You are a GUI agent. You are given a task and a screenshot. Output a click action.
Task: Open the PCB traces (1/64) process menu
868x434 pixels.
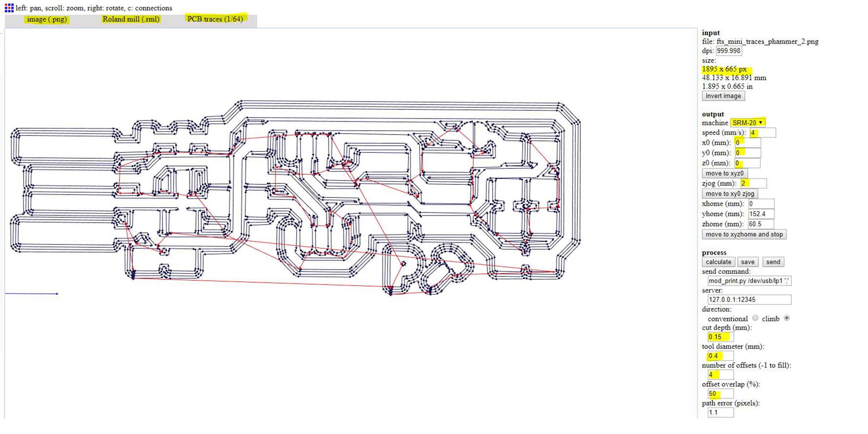215,19
